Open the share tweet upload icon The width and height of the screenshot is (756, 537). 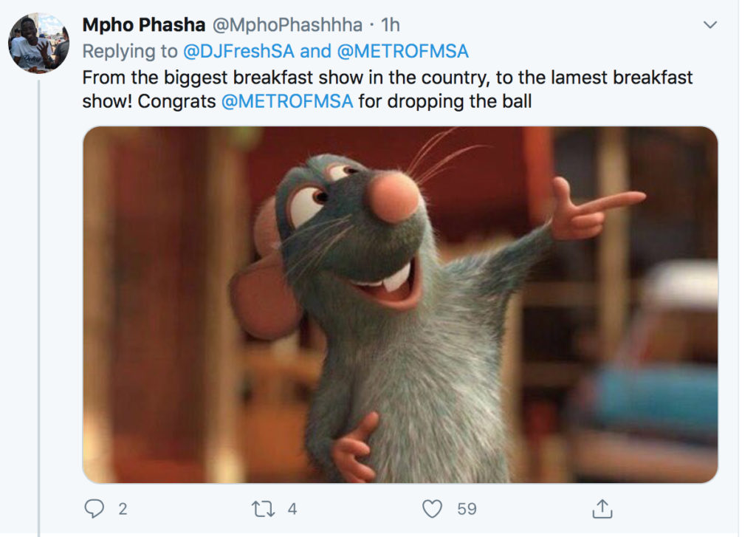pyautogui.click(x=602, y=508)
